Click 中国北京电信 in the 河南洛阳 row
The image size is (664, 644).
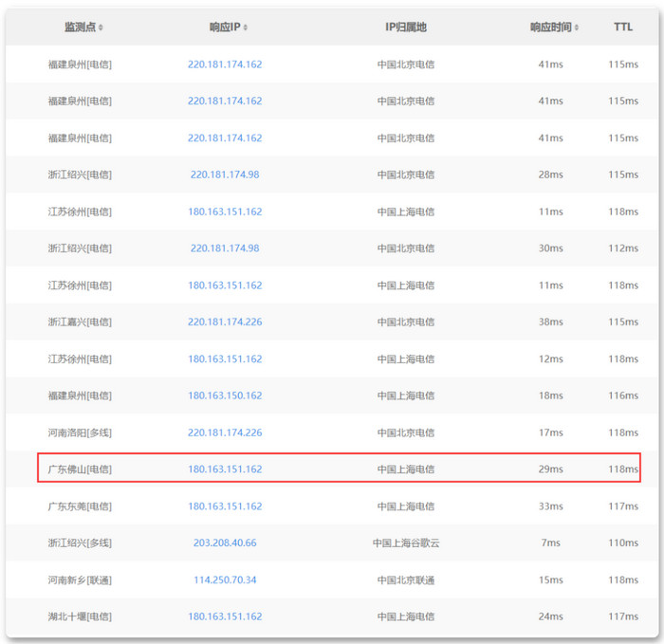click(x=406, y=432)
